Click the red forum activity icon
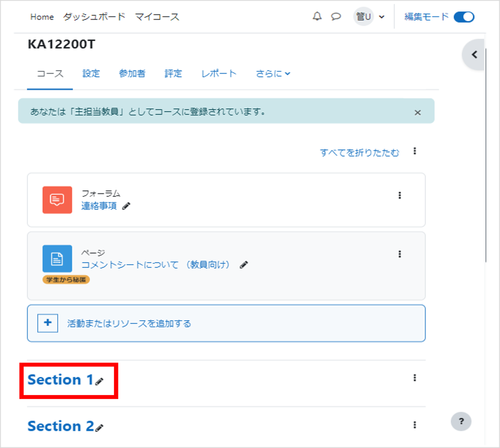This screenshot has width=500, height=448. [57, 200]
